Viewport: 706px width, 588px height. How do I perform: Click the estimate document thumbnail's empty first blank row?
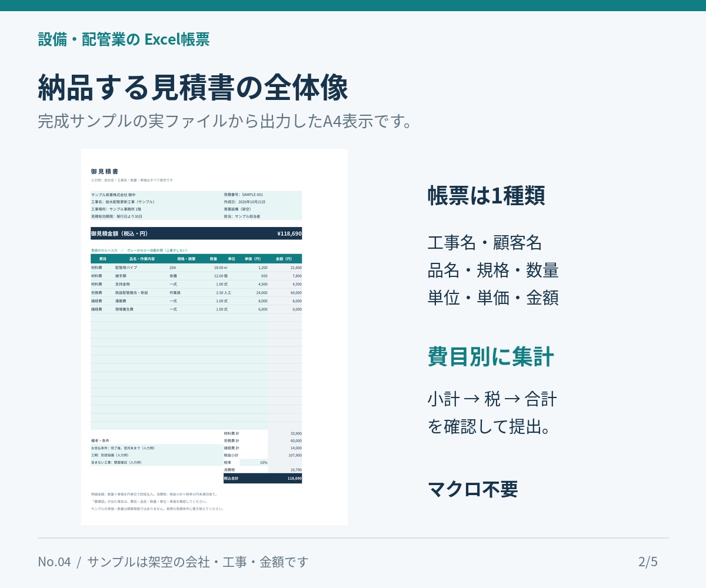(197, 317)
